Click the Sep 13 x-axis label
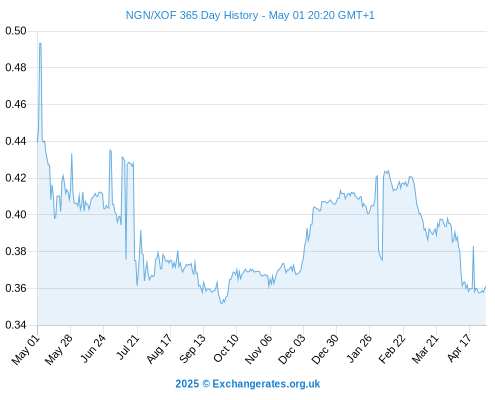The image size is (495, 400). (x=193, y=349)
